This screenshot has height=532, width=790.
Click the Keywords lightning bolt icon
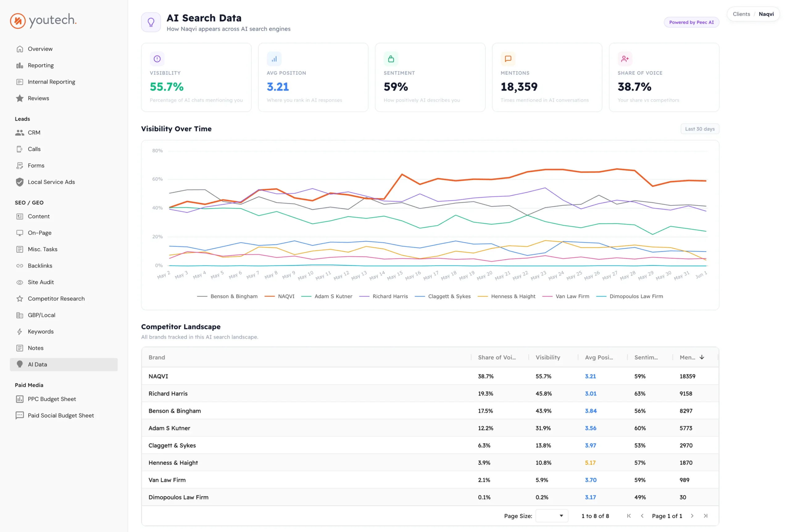click(20, 331)
